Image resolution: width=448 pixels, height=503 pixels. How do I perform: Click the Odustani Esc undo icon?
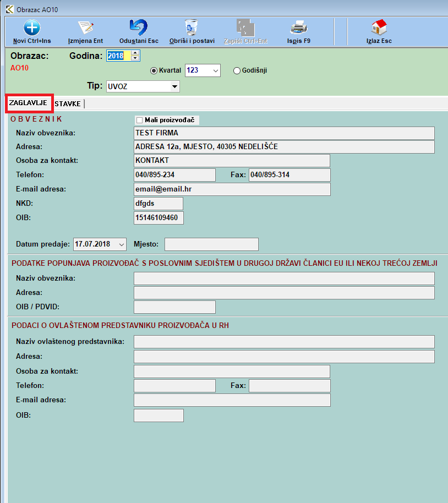tap(139, 28)
